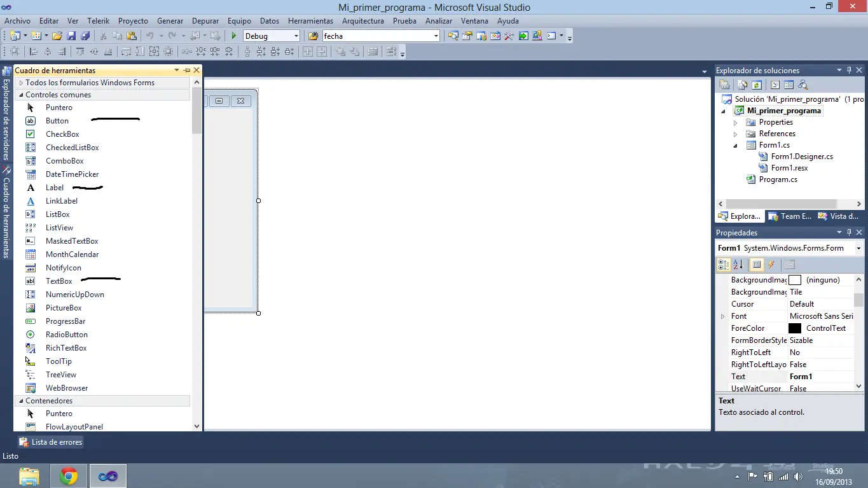Collapse the 'Contenedores' toolbox group

pos(21,401)
